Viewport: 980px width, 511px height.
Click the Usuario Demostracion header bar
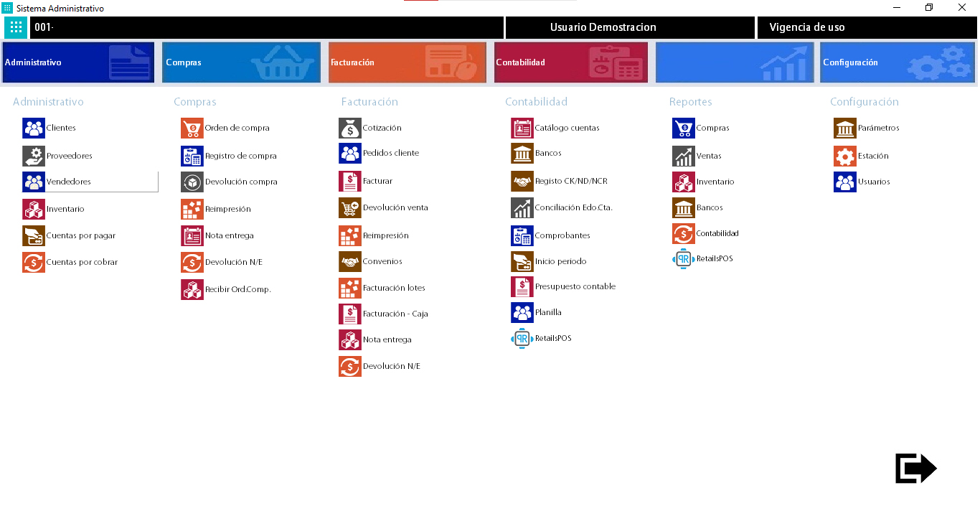(x=603, y=27)
